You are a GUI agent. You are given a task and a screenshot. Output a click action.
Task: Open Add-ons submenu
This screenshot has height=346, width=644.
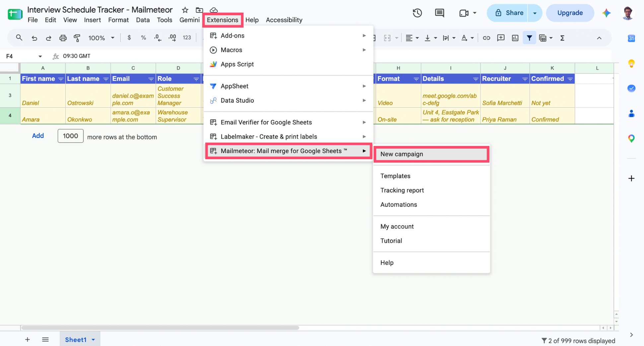(288, 35)
